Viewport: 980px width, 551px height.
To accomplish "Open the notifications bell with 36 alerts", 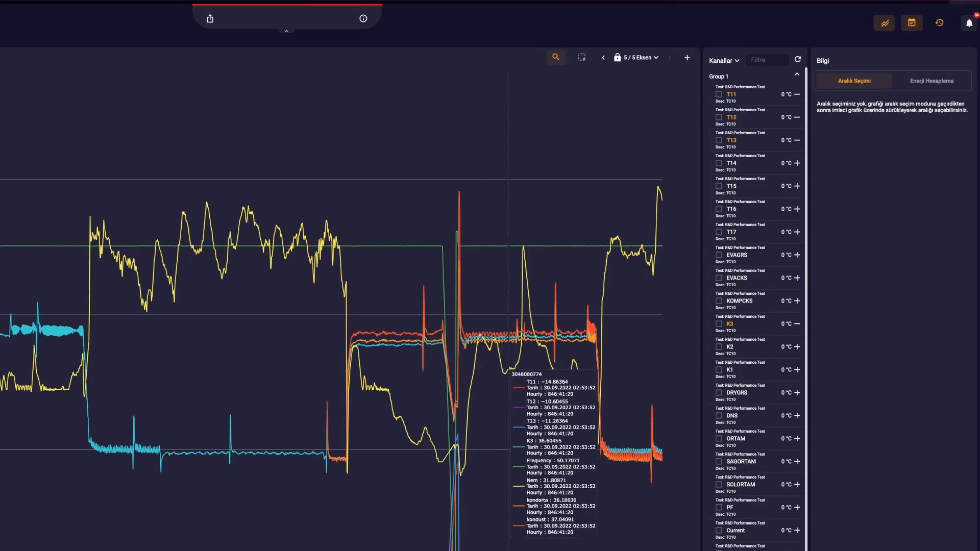I will (x=969, y=22).
